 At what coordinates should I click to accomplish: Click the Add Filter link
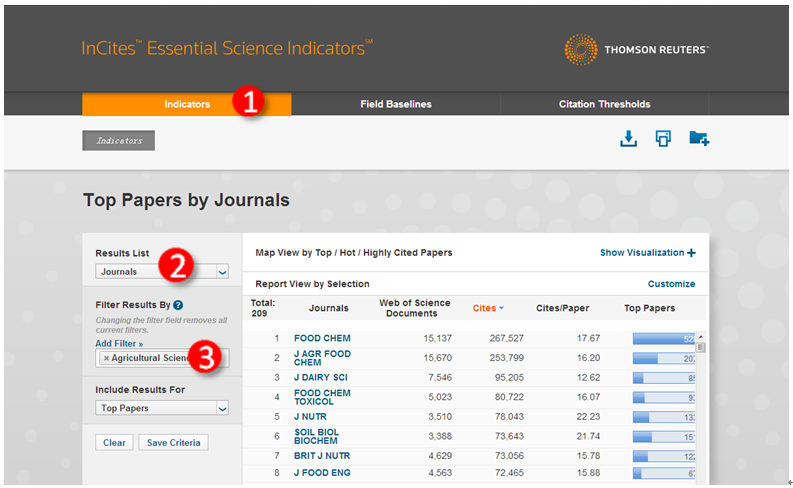click(119, 343)
